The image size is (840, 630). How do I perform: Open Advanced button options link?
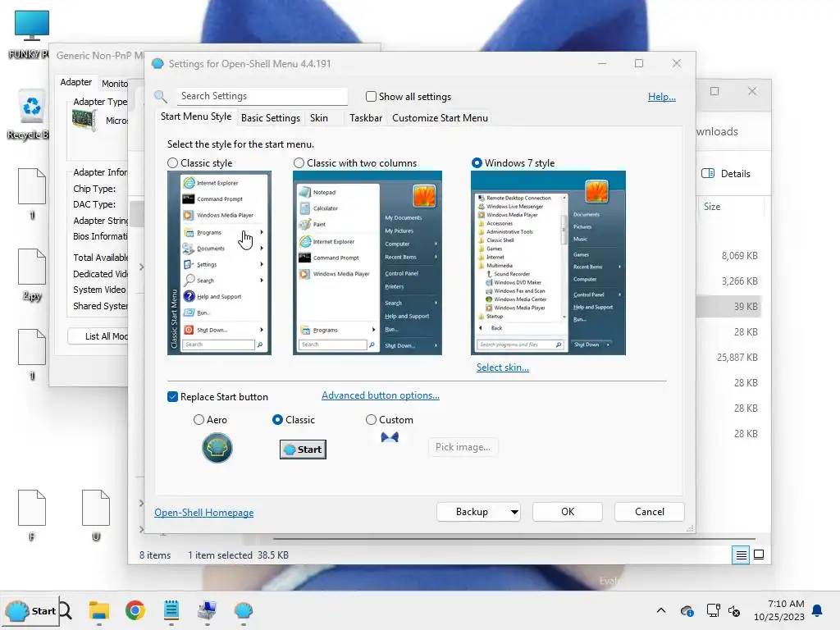(x=381, y=395)
